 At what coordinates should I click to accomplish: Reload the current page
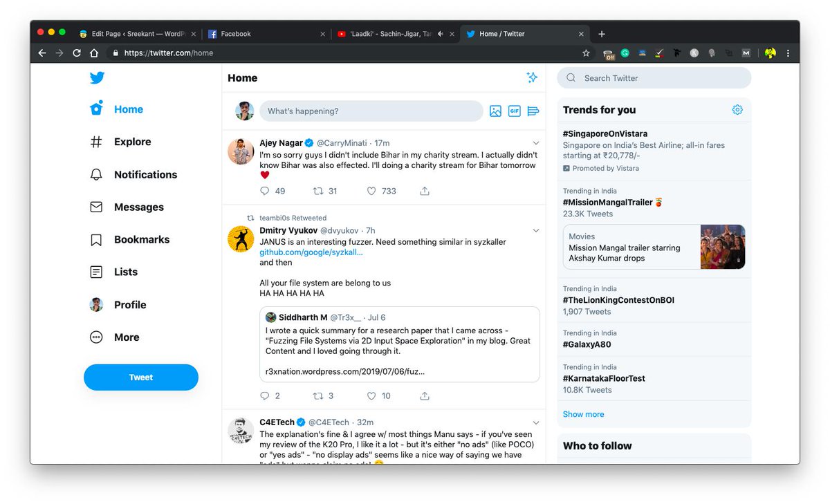click(77, 53)
